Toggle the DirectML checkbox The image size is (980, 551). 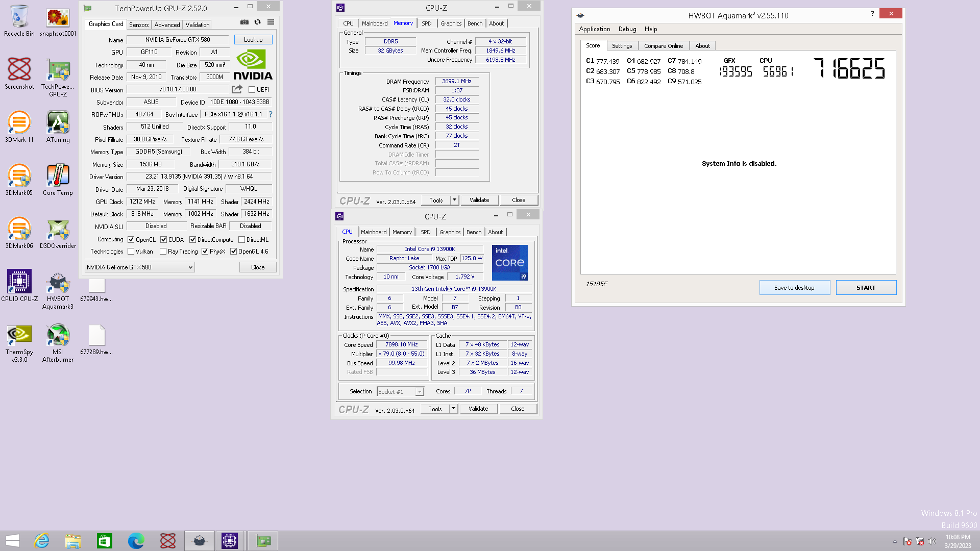pyautogui.click(x=241, y=240)
